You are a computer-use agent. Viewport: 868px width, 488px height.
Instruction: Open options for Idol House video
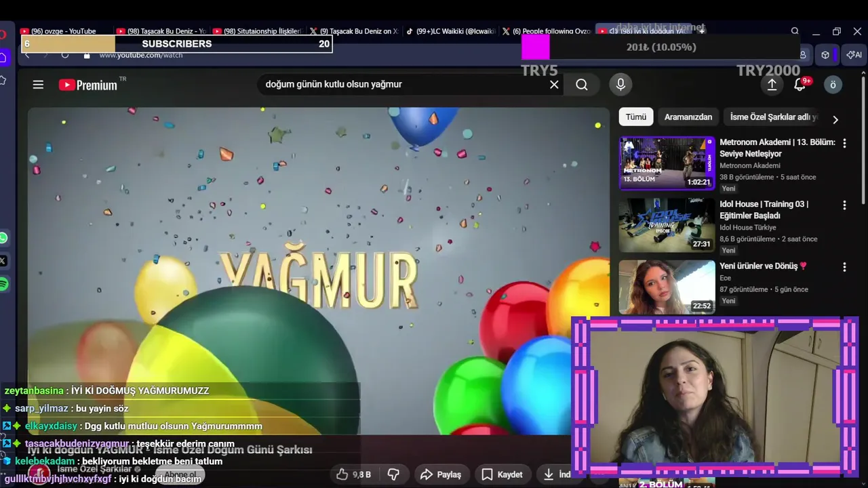pyautogui.click(x=844, y=205)
